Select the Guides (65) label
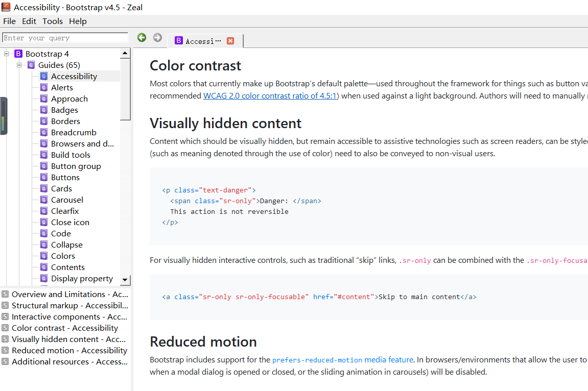The height and width of the screenshot is (391, 588). (x=59, y=65)
